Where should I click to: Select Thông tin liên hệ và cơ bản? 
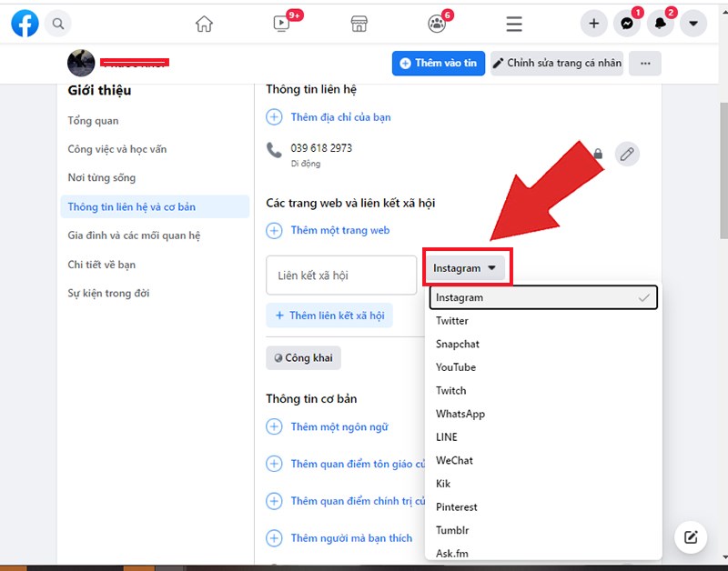155,207
